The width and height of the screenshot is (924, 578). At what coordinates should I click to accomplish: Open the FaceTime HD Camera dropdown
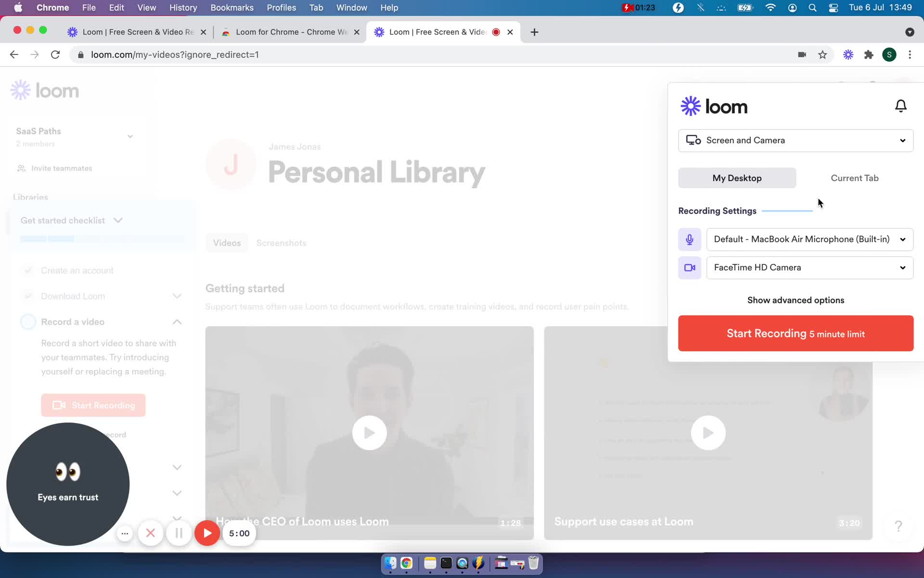[x=903, y=267]
